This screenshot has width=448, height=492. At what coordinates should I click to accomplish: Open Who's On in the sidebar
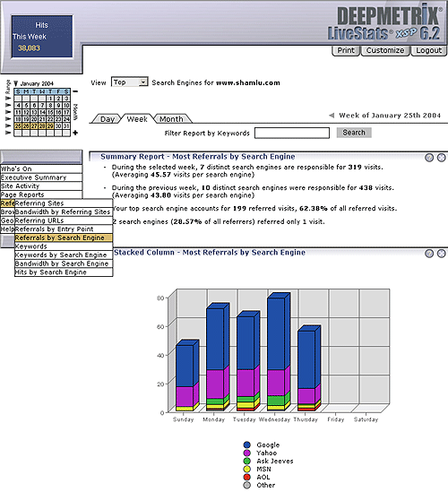[x=41, y=168]
